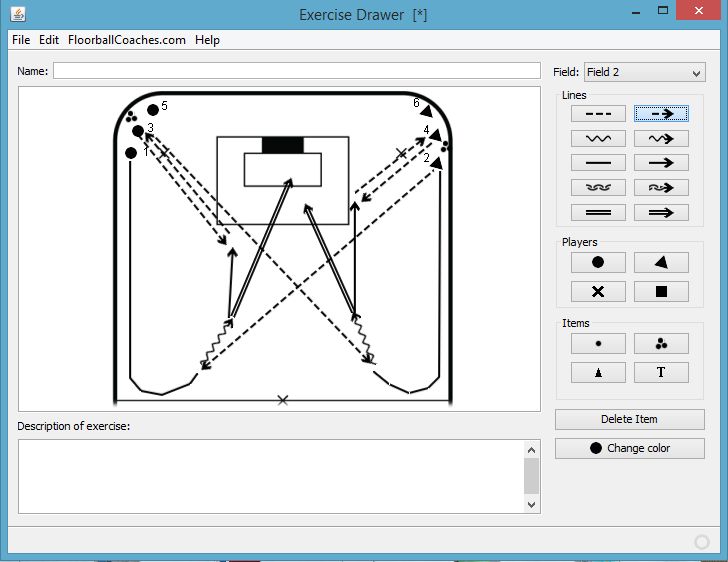Image resolution: width=728 pixels, height=562 pixels.
Task: Pick the wavy arrow line tool
Action: pyautogui.click(x=661, y=138)
